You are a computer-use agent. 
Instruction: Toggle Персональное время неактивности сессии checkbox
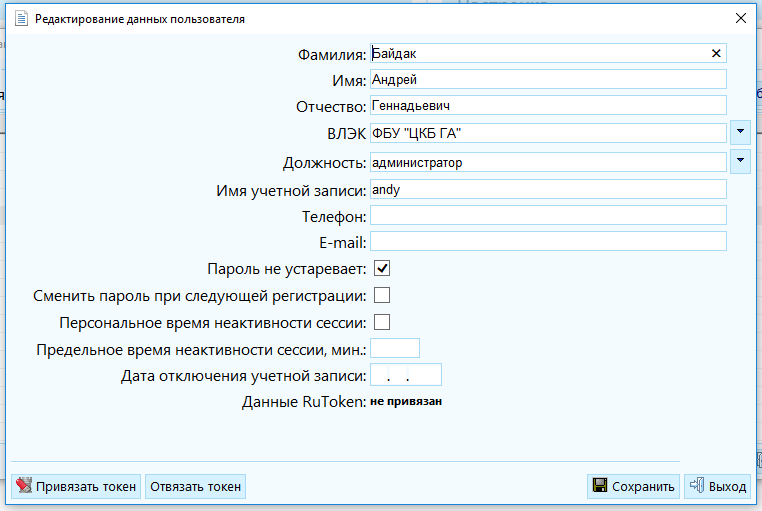coord(382,322)
